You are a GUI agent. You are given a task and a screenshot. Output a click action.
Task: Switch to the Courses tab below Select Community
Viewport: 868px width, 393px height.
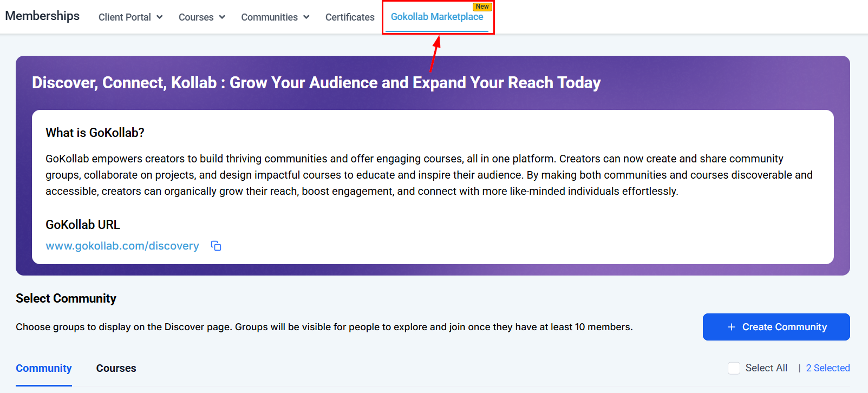[116, 368]
